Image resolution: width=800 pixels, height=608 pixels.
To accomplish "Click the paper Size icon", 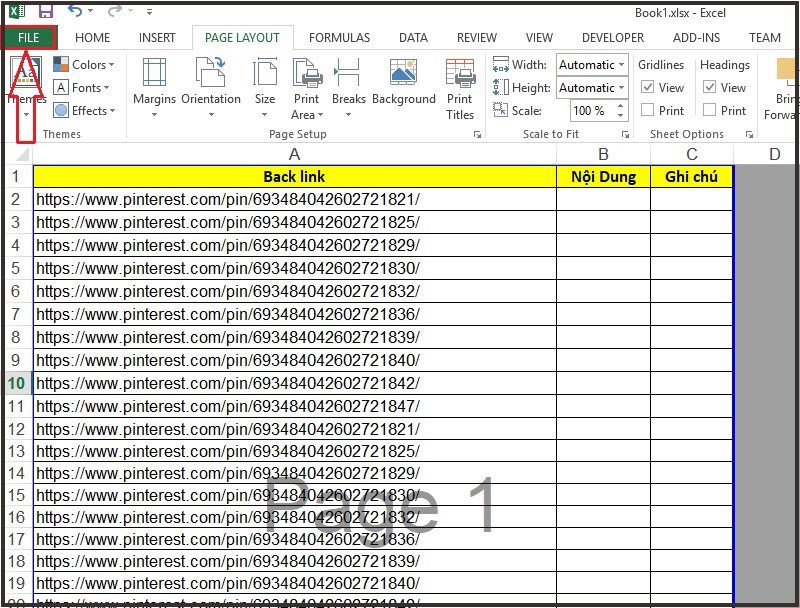I will coord(265,71).
